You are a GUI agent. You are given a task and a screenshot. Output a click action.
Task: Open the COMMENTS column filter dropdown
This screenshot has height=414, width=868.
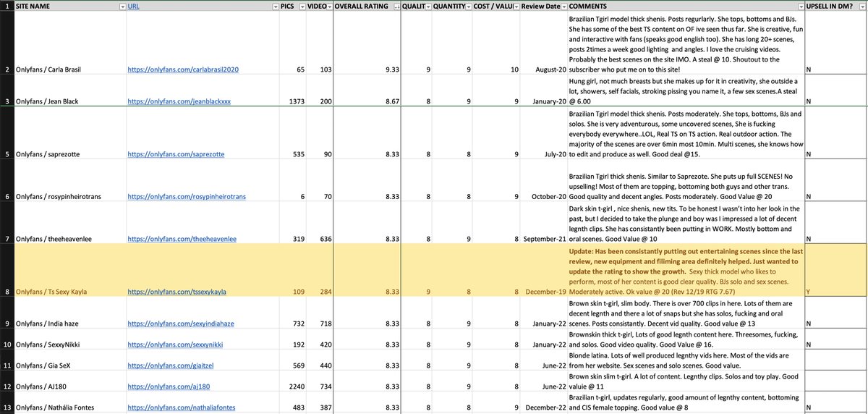(801, 6)
